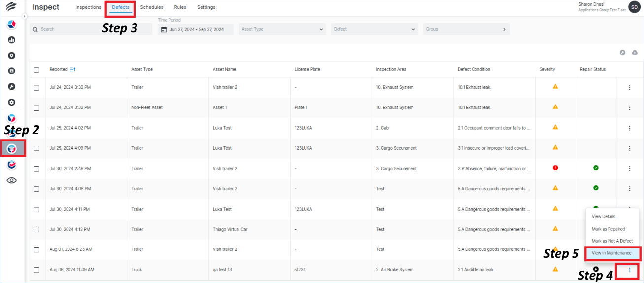
Task: Open the red and blue cube sidebar icon
Action: pos(12,24)
